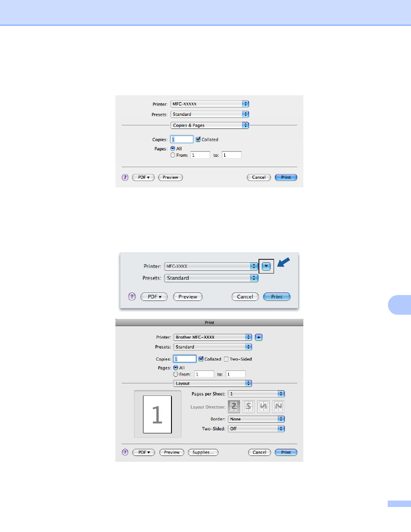Open Brother MFC-XXXX printer dropdown
411x532 pixels.
tap(213, 337)
